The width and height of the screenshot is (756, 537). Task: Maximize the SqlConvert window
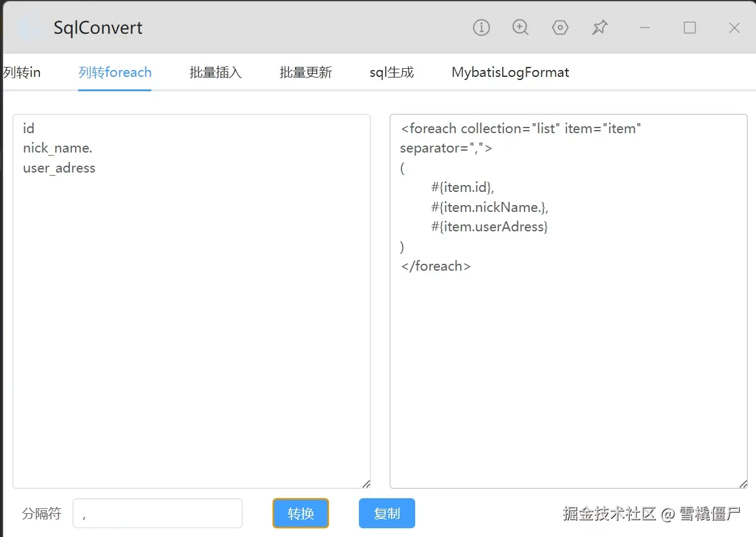click(690, 28)
